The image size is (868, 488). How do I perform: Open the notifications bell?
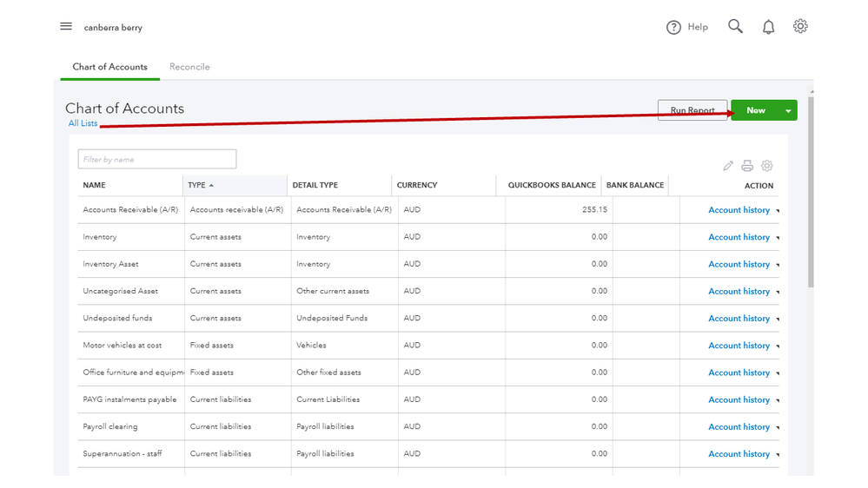tap(768, 28)
